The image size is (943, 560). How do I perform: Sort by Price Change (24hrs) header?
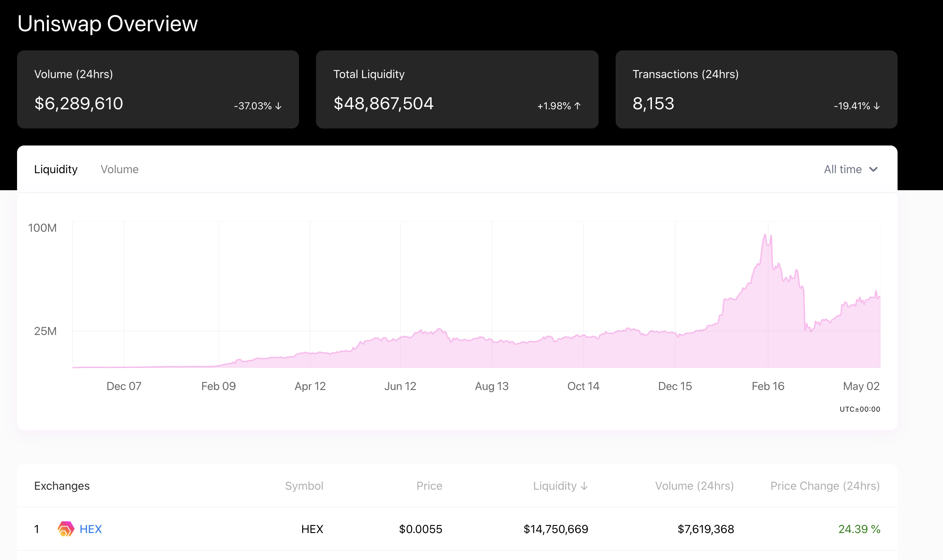click(x=825, y=486)
